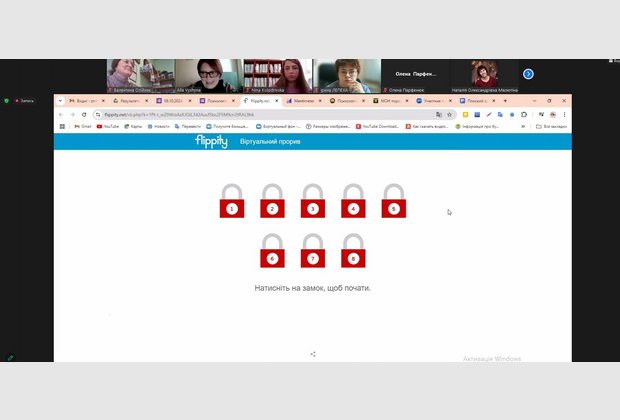Expand hidden bookmarks chevron
Viewport: 620px width, 420px height.
click(523, 127)
